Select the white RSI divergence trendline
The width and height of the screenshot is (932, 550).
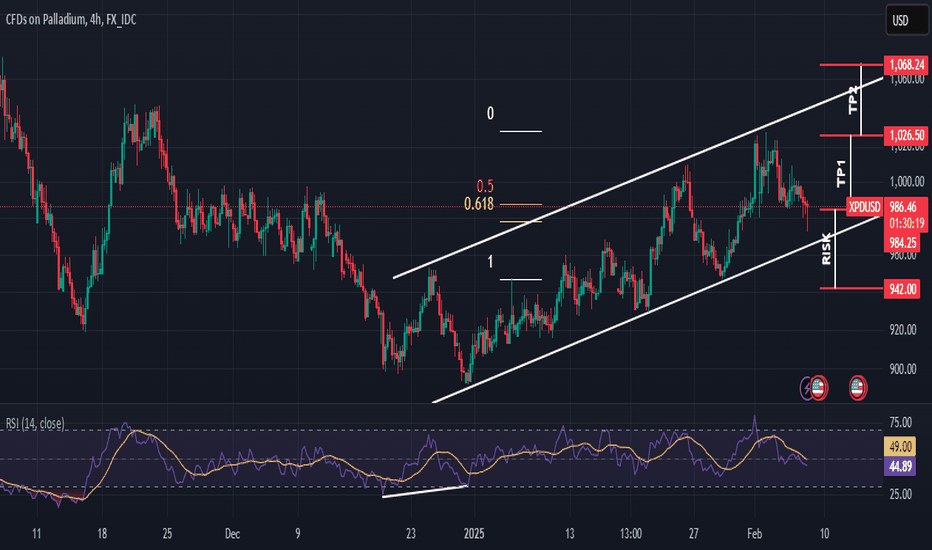click(x=425, y=491)
